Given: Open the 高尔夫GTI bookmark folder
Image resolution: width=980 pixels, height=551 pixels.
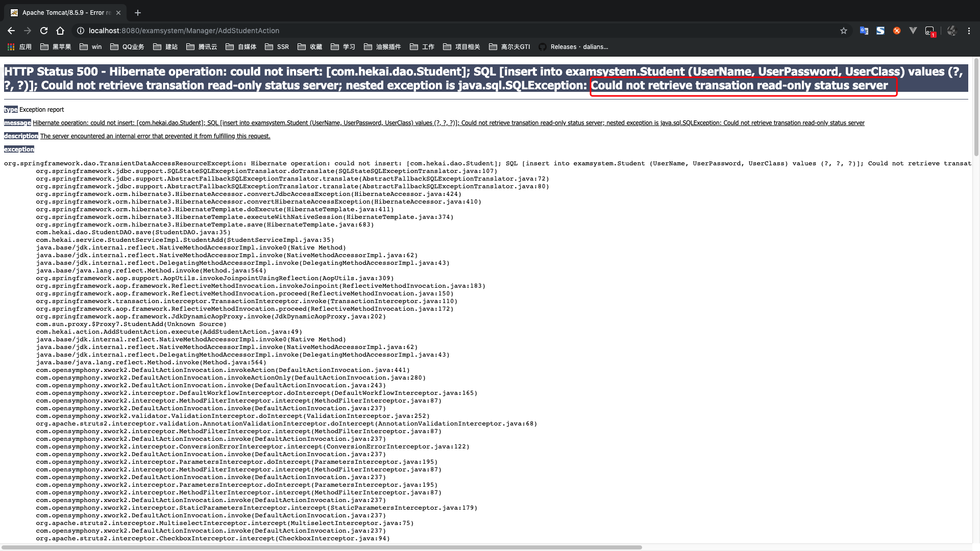Looking at the screenshot, I should 509,47.
